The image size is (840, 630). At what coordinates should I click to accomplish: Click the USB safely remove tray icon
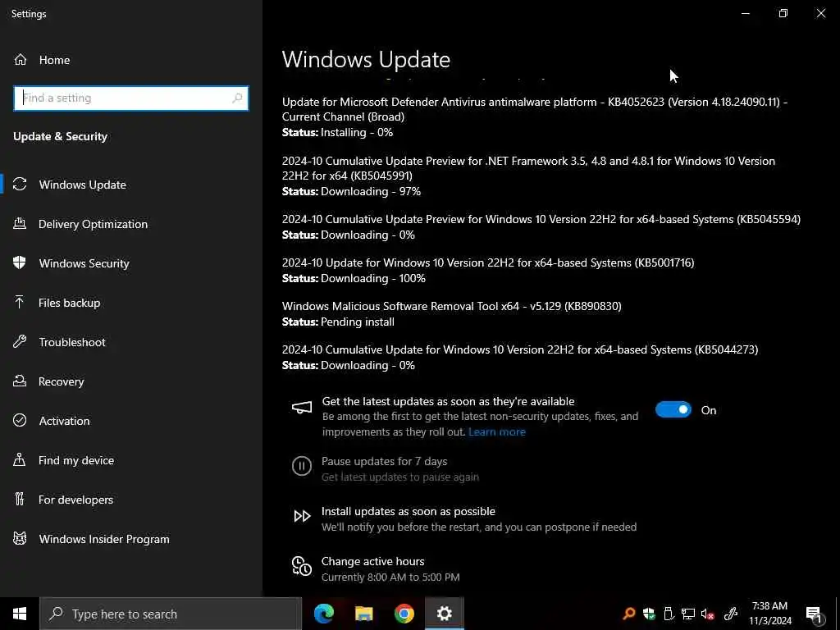pyautogui.click(x=668, y=614)
